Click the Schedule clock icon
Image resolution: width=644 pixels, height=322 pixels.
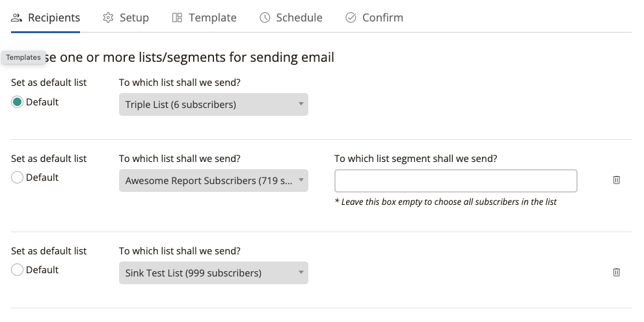pos(265,18)
